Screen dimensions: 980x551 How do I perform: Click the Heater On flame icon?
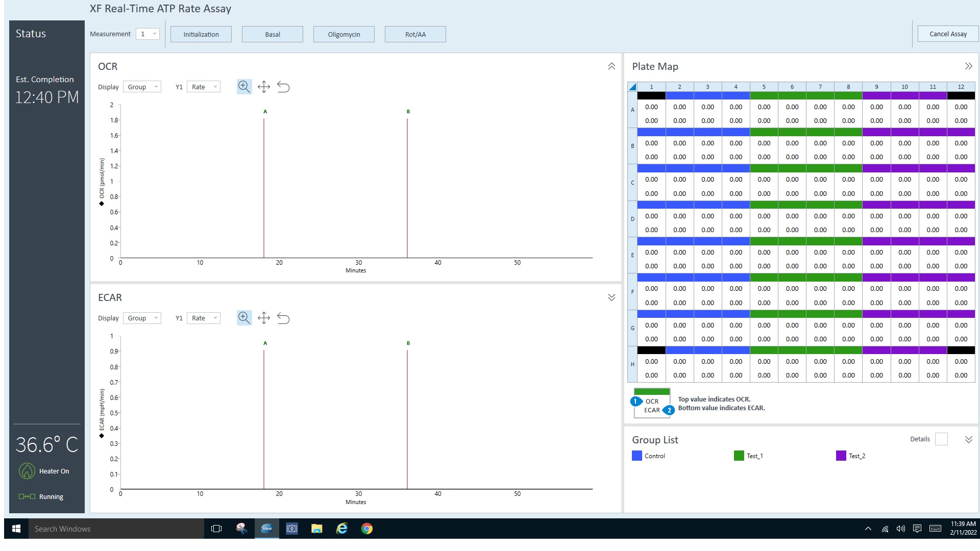(x=27, y=471)
